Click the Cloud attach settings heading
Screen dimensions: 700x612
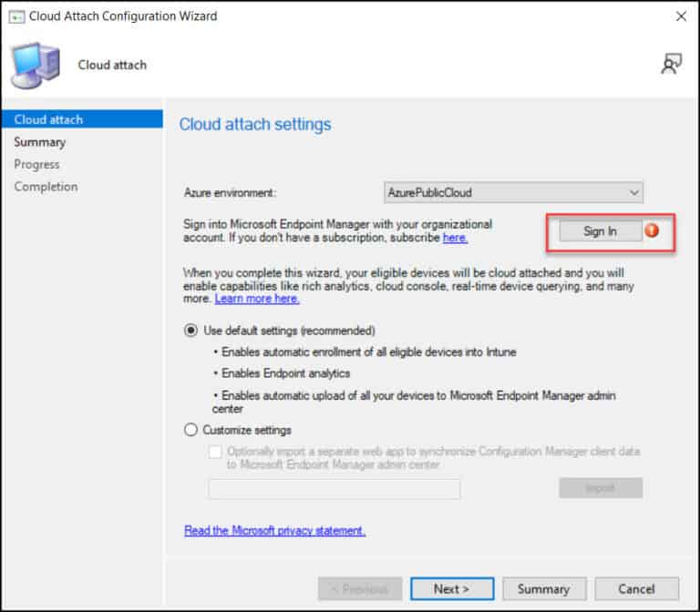255,125
